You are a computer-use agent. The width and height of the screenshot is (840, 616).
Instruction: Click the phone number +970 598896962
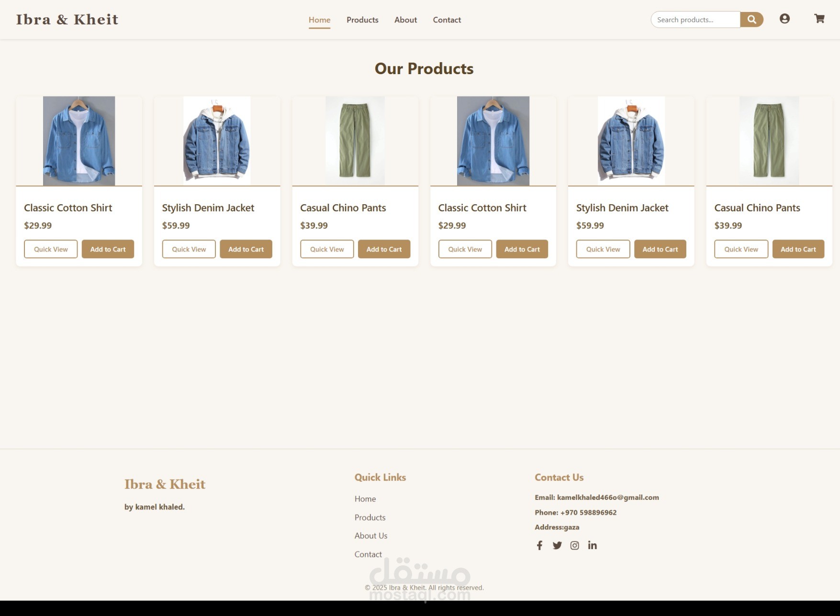(588, 512)
